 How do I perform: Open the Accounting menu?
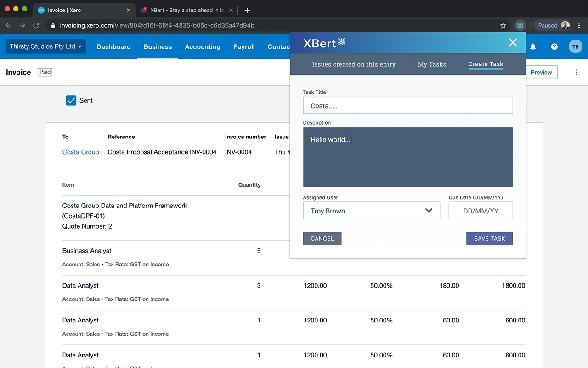click(x=203, y=46)
